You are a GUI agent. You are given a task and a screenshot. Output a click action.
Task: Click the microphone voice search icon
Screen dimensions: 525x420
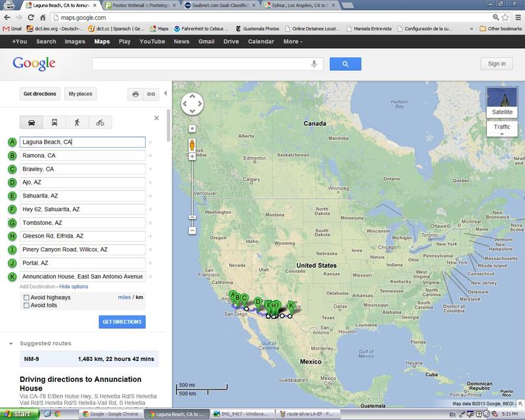click(x=314, y=64)
